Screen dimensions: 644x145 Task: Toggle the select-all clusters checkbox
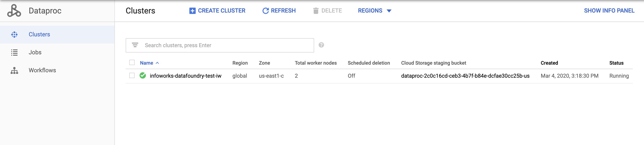[132, 62]
